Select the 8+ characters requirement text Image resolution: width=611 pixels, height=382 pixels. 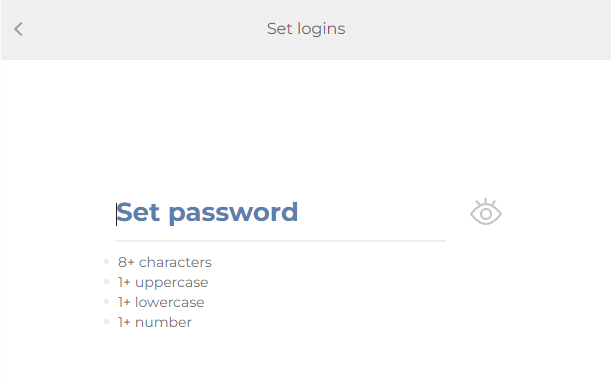pos(164,262)
